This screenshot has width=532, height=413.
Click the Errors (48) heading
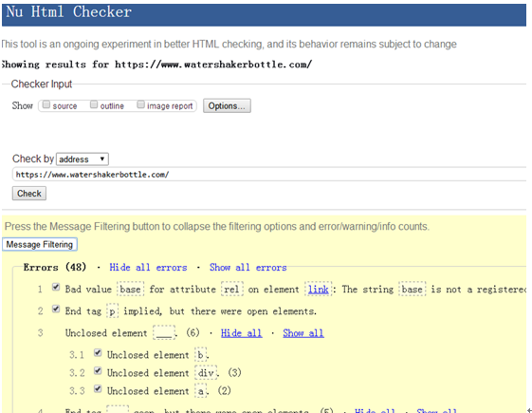(55, 268)
